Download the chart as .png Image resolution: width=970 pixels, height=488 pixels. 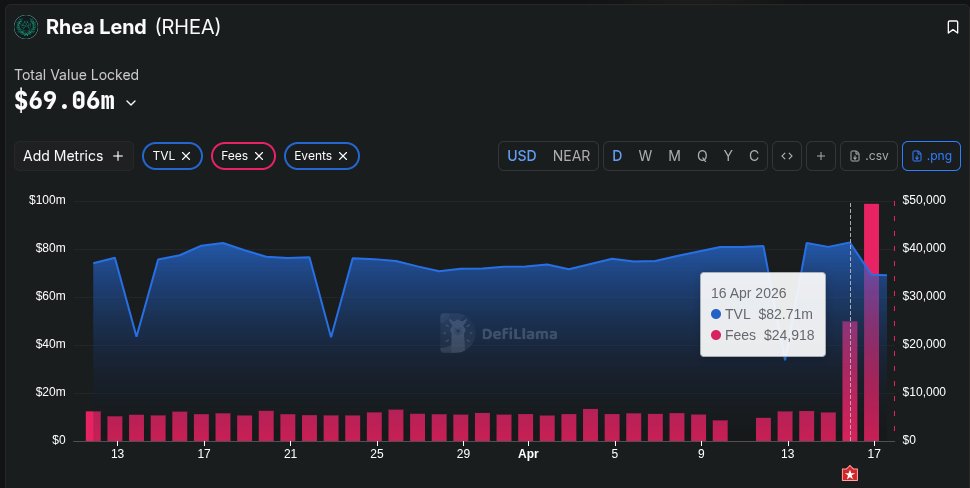pos(932,156)
